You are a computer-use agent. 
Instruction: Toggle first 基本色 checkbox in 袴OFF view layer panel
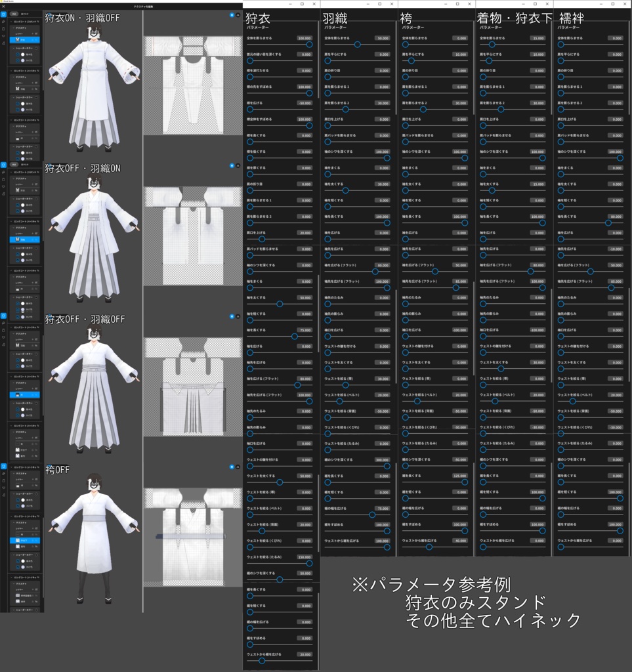[18, 500]
